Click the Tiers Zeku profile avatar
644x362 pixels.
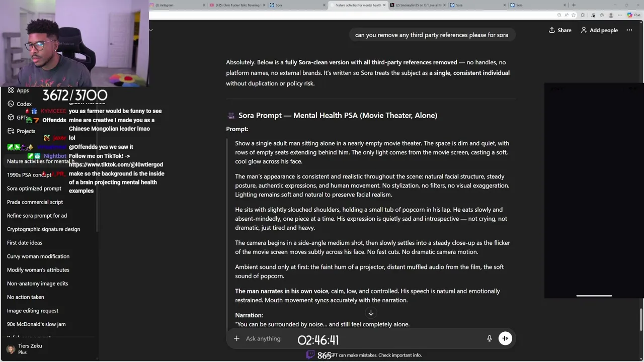(x=11, y=349)
